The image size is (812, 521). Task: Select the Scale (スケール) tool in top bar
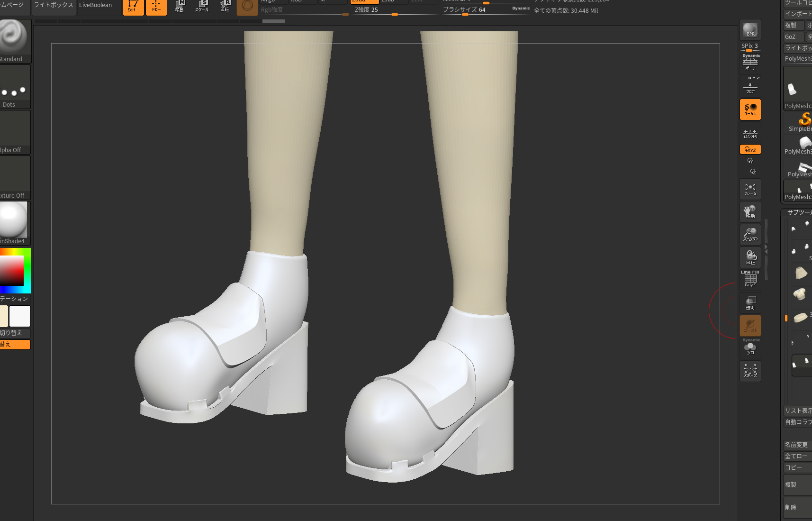pyautogui.click(x=202, y=7)
